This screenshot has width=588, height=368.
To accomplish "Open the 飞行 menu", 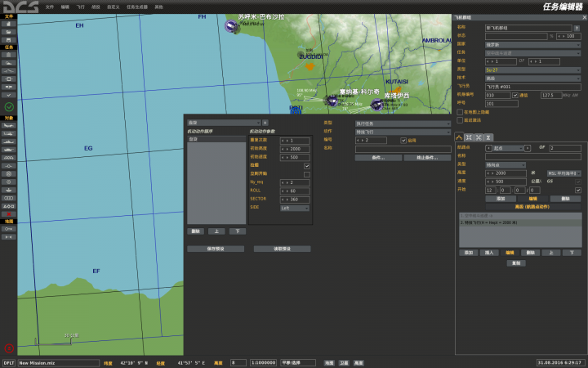I will [80, 7].
